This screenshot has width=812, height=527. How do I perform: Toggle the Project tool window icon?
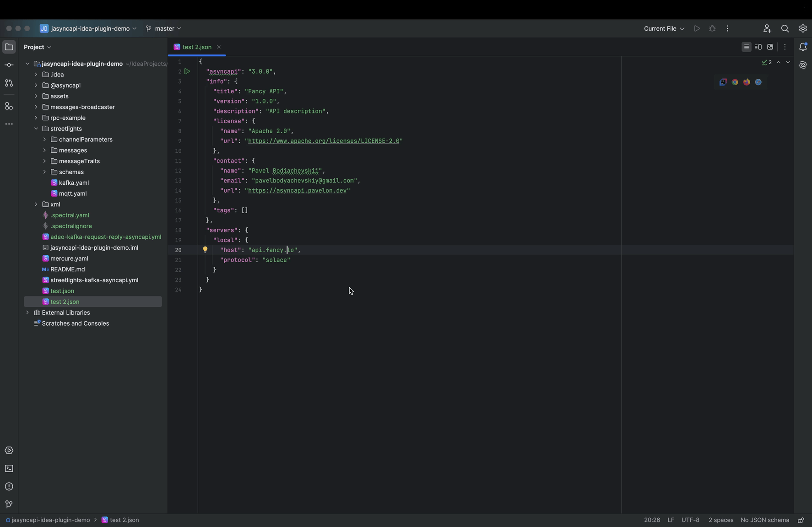(x=9, y=47)
